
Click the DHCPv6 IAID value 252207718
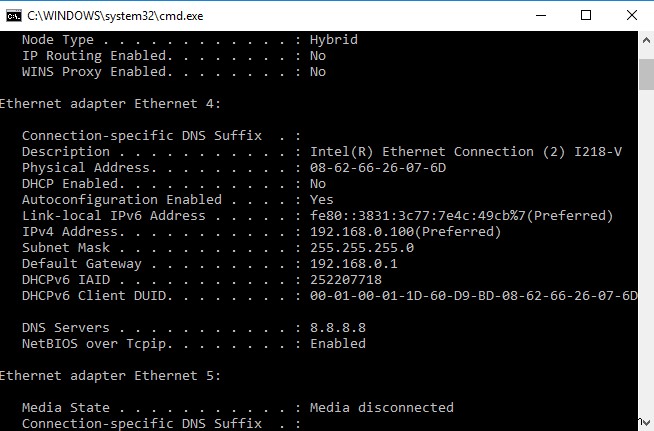(x=346, y=280)
